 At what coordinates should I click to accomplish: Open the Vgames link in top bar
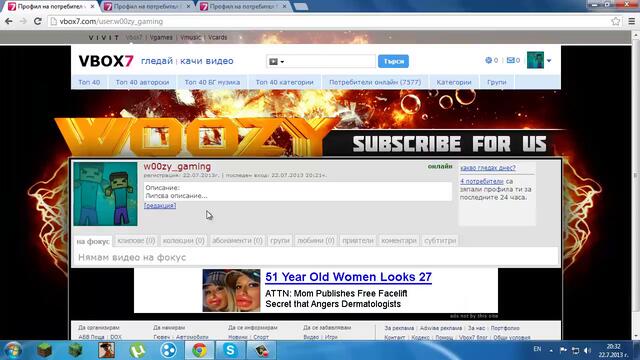[161, 37]
